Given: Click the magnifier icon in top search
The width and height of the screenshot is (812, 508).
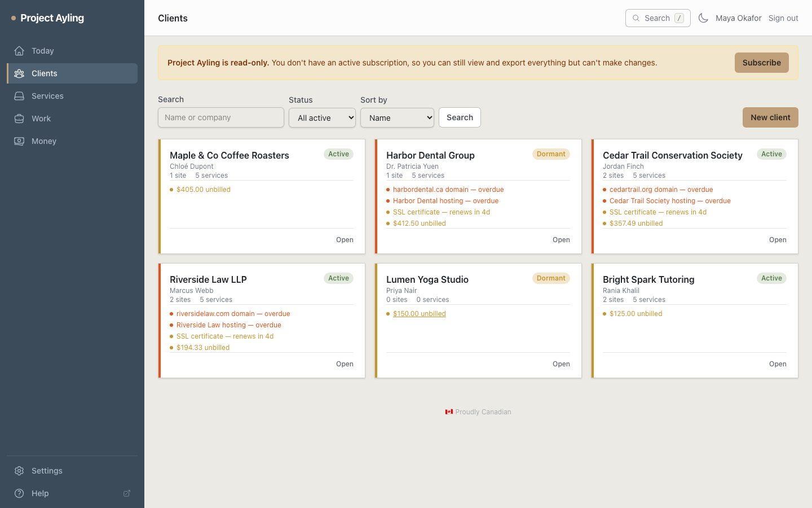Looking at the screenshot, I should pyautogui.click(x=636, y=18).
